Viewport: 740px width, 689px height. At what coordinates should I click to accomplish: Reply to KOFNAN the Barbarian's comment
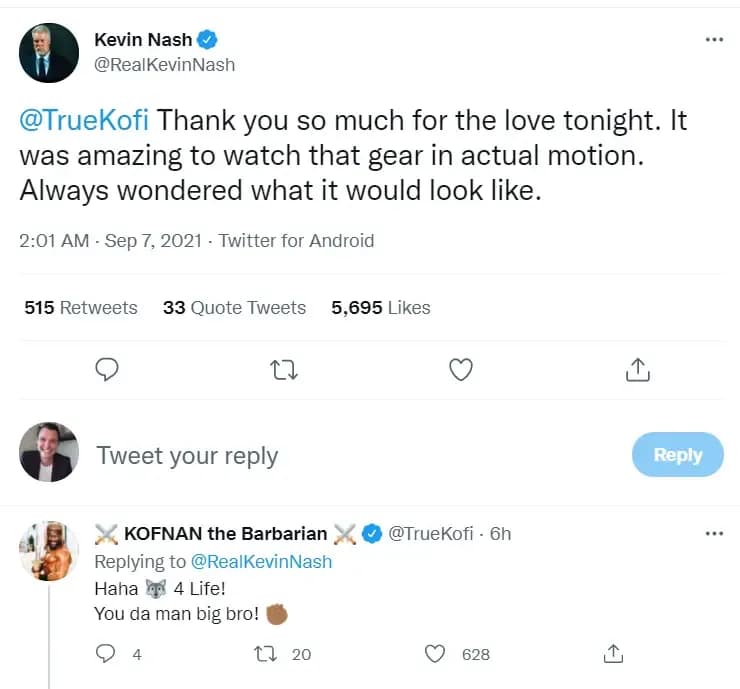[105, 654]
